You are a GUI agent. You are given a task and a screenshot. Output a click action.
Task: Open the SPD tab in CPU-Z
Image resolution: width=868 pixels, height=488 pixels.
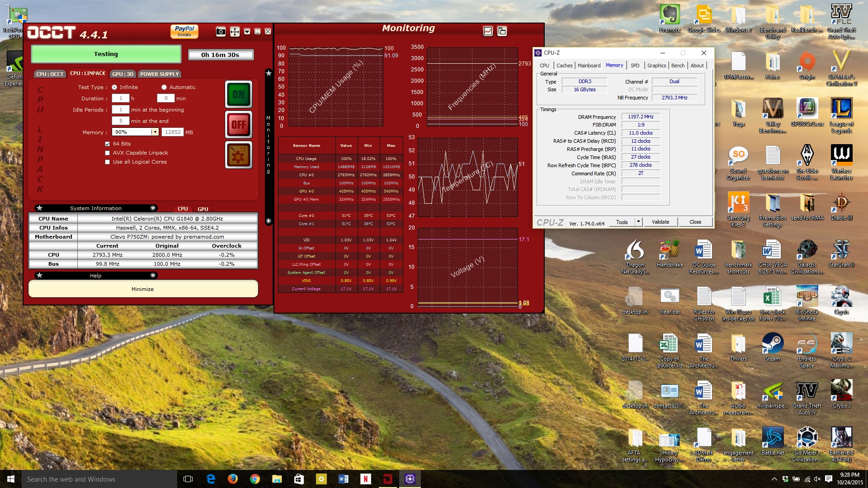tap(635, 66)
